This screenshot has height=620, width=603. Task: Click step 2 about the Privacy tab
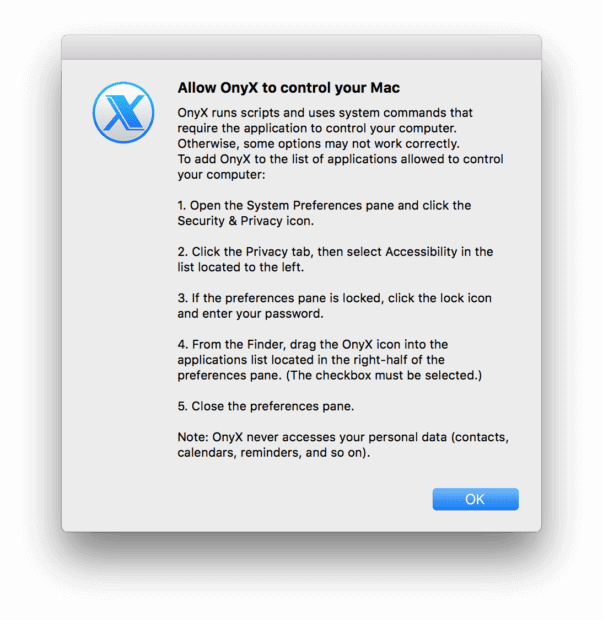coord(335,252)
